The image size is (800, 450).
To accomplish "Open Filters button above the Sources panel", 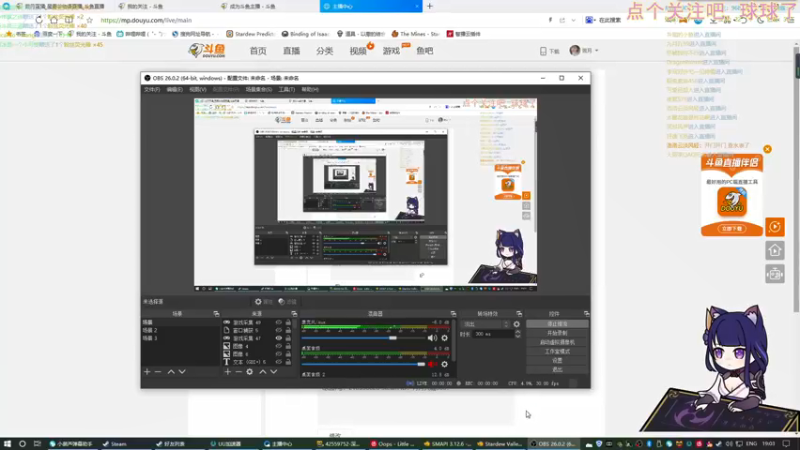I will [288, 302].
